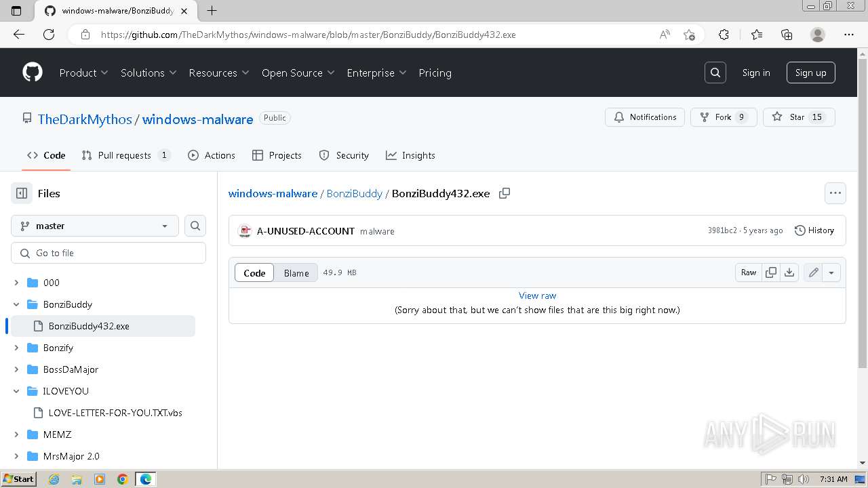
Task: Copy raw file contents icon
Action: coord(771,272)
